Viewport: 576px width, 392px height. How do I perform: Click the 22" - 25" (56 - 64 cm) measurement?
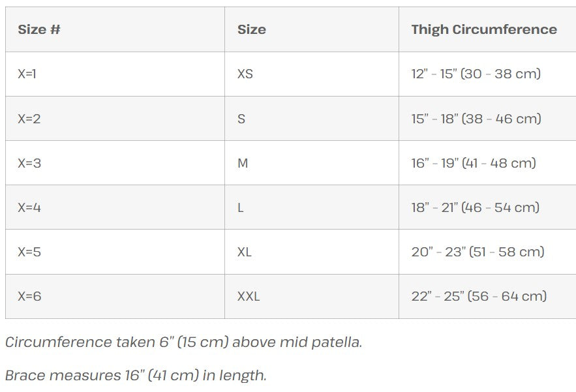pos(479,296)
